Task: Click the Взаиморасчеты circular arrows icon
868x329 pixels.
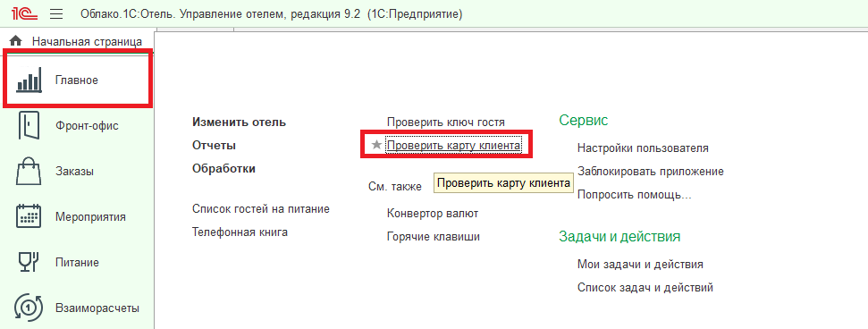Action: [x=29, y=308]
